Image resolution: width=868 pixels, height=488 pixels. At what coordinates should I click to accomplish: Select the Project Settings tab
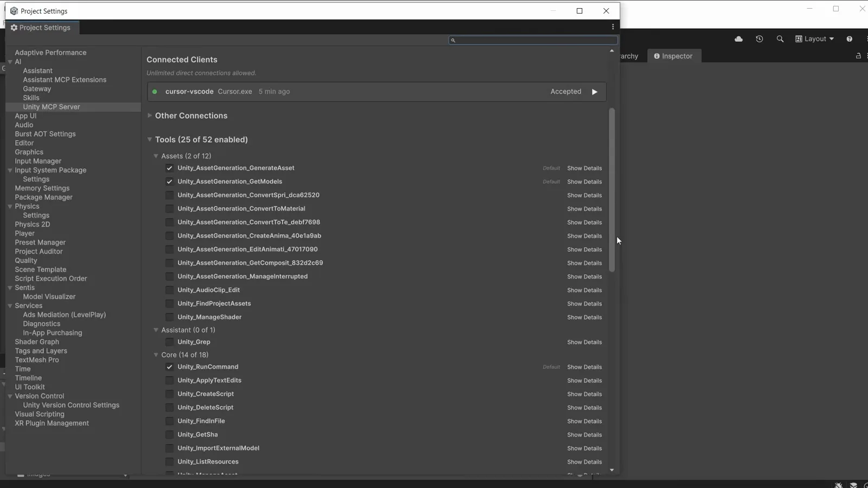(x=41, y=28)
